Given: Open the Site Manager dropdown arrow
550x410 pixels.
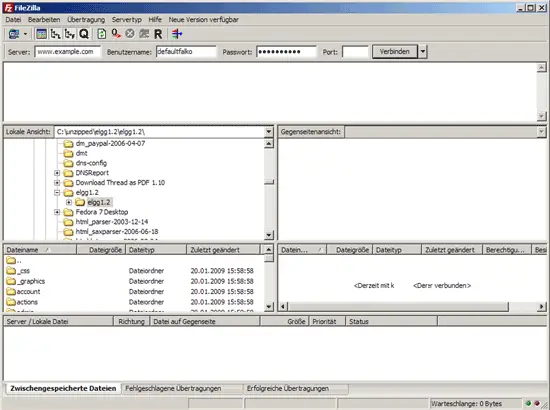Looking at the screenshot, I should tap(25, 34).
